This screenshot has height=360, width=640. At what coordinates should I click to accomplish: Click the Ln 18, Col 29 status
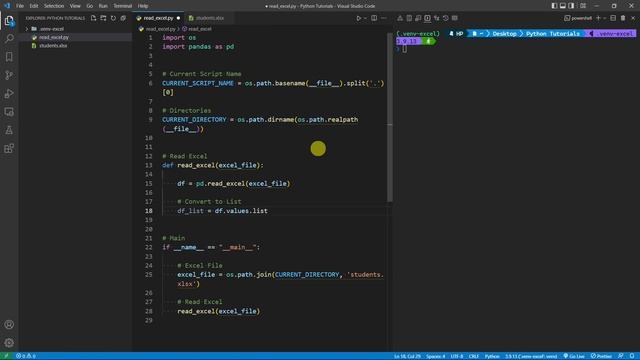pos(407,356)
